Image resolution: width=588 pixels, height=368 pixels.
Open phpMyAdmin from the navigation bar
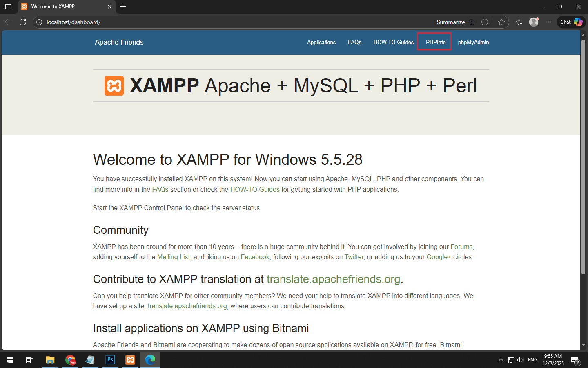click(x=473, y=42)
